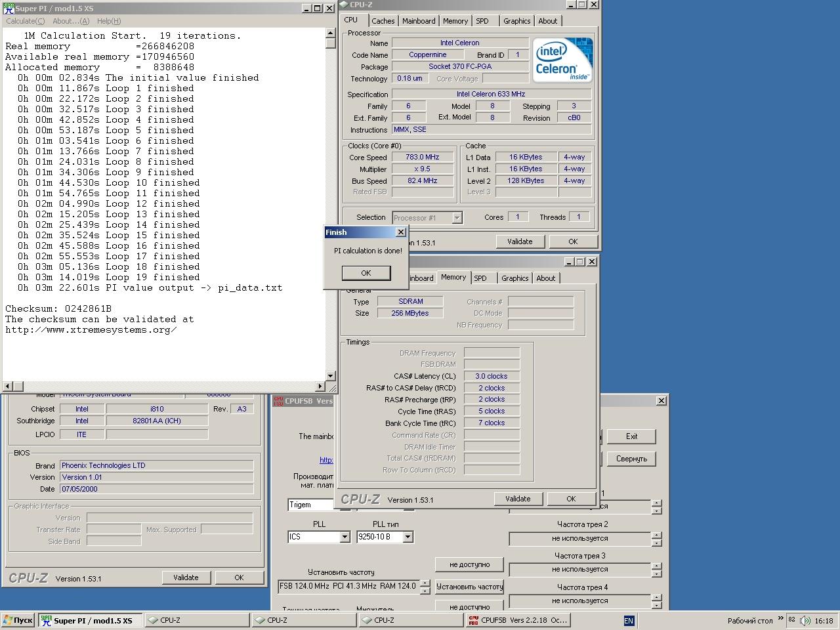Open Processor #1 selection dropdown

coord(457,218)
